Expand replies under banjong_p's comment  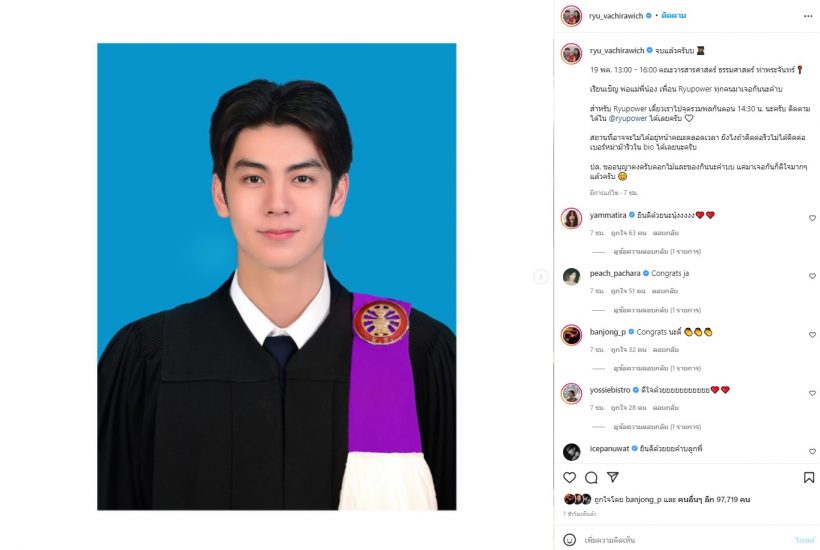(657, 368)
